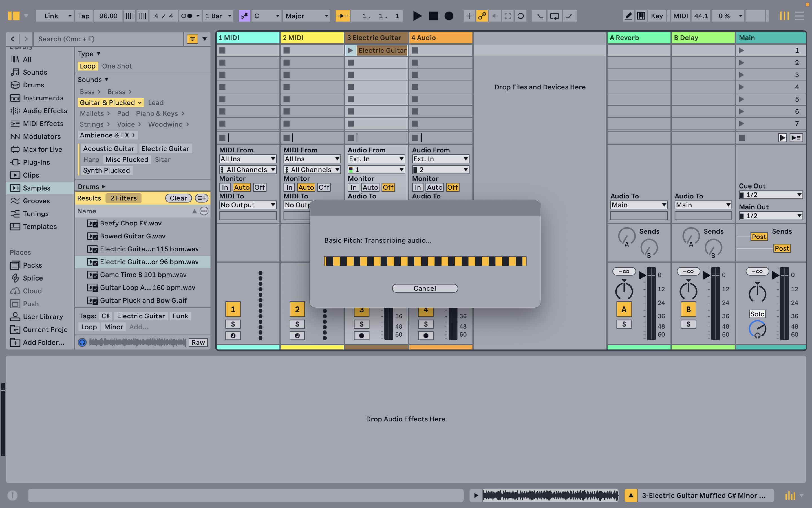Open the Cue Out 1/2 dropdown

(771, 195)
